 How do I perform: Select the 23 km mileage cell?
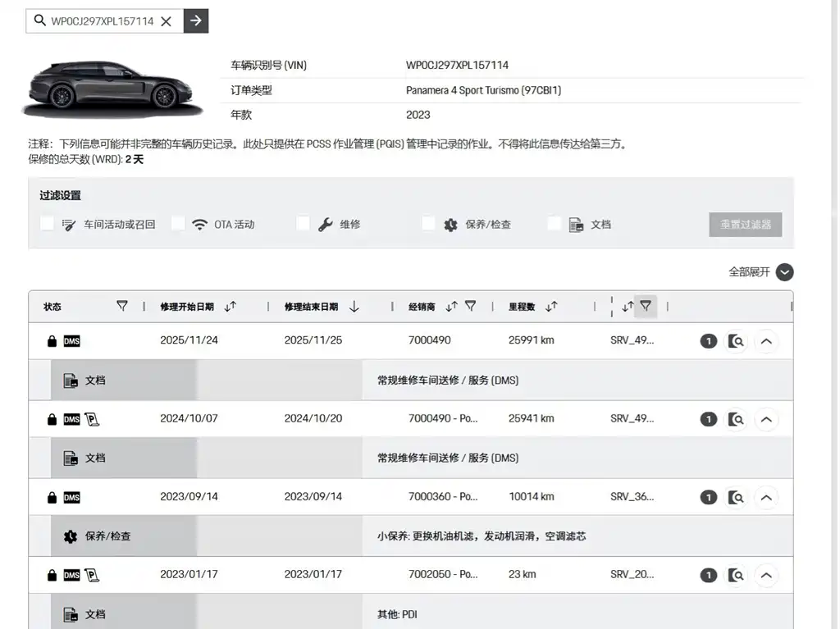pos(523,574)
